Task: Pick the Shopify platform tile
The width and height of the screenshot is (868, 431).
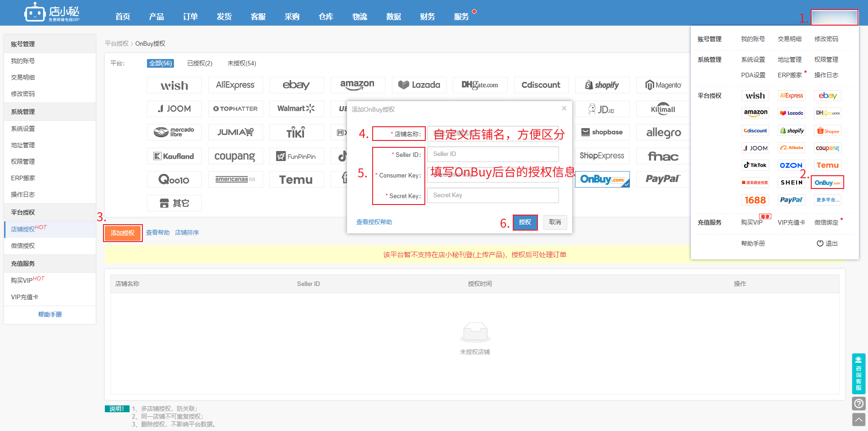Action: [x=602, y=85]
